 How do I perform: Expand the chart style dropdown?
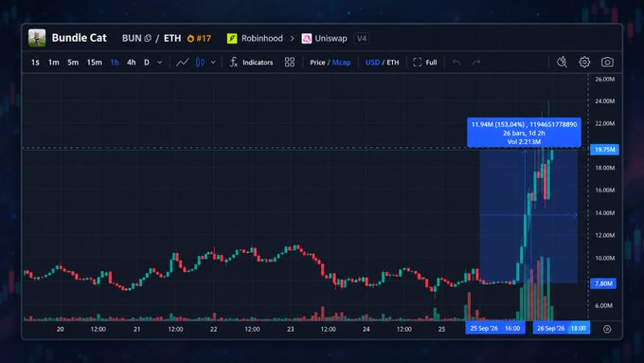click(213, 63)
